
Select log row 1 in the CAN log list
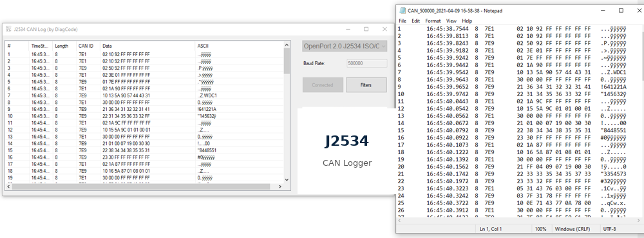coord(144,54)
